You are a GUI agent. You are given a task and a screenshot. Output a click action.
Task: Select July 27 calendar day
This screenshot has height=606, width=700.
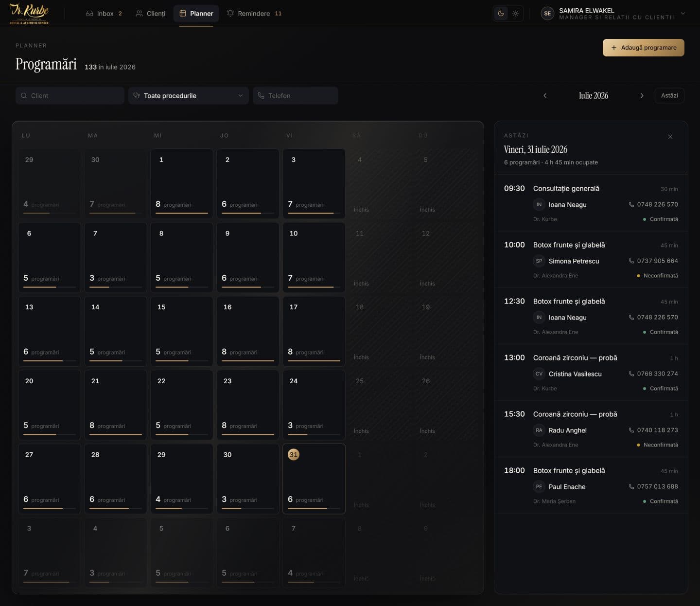click(x=50, y=479)
